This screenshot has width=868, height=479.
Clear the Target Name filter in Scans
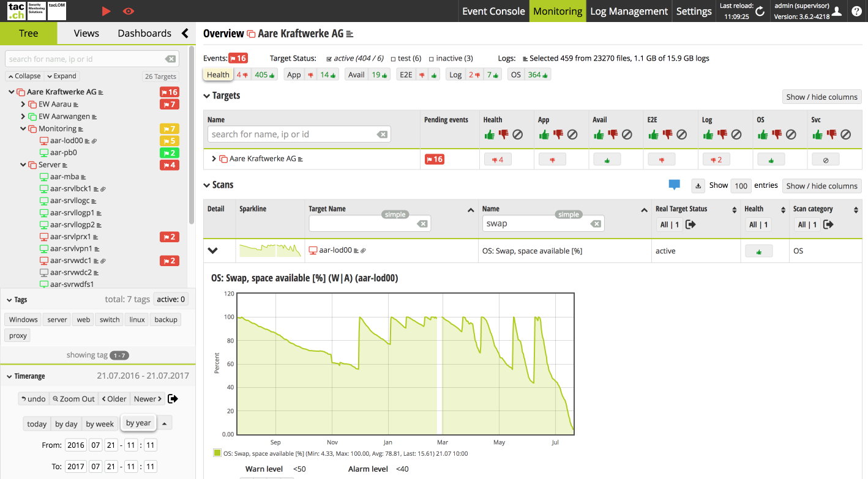(x=422, y=224)
